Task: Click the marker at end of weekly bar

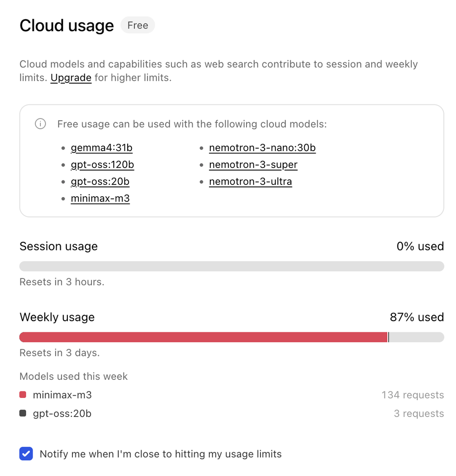Action: pos(388,337)
